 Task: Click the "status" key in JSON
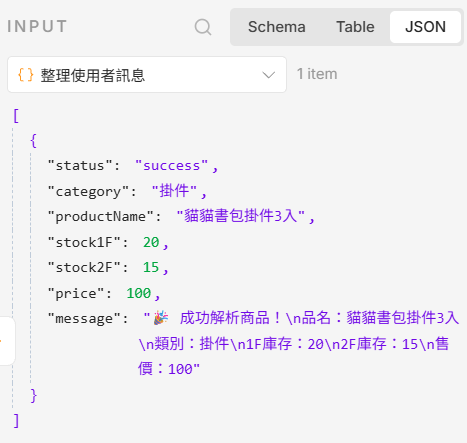(80, 166)
